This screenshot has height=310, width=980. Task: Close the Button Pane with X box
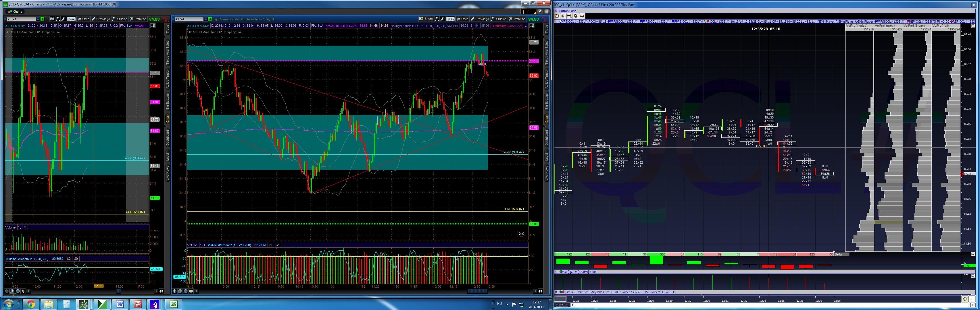pos(556,11)
